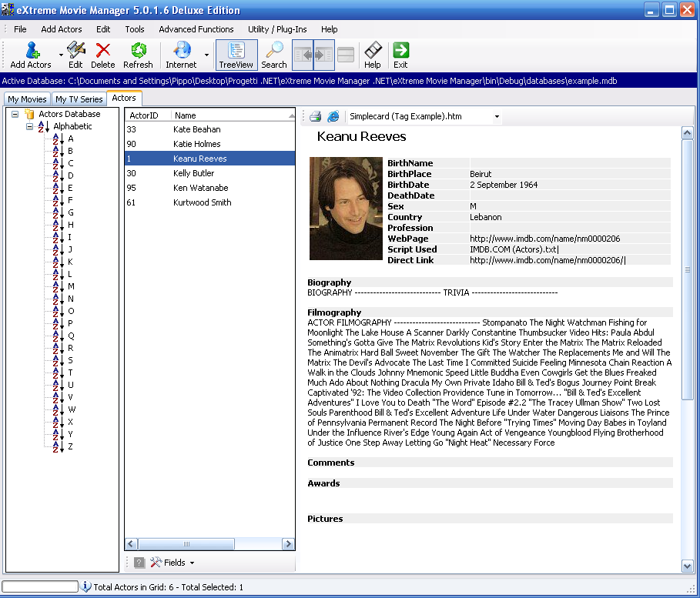Click the Keanu Reeves photo thumbnail
The height and width of the screenshot is (598, 700).
point(346,209)
